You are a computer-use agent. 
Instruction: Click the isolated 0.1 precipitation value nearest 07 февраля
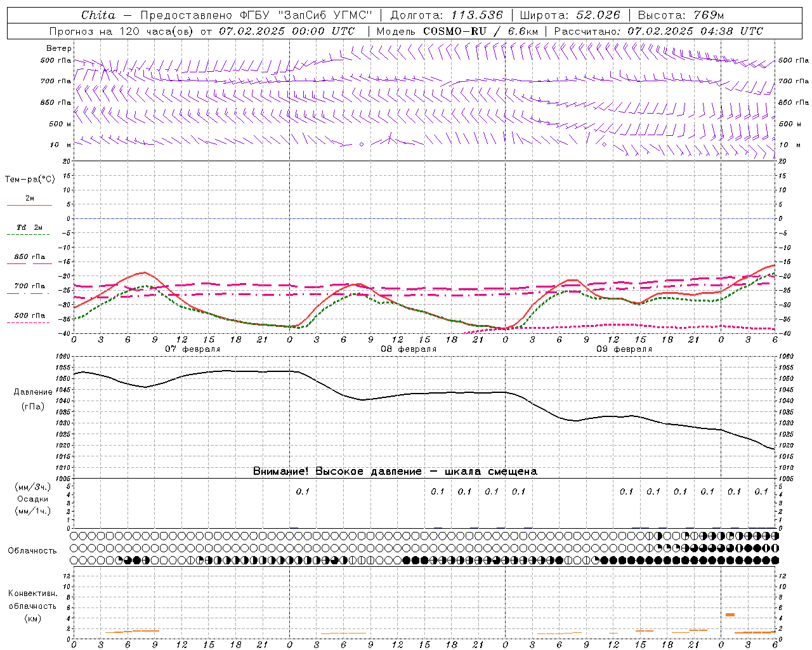(x=303, y=492)
